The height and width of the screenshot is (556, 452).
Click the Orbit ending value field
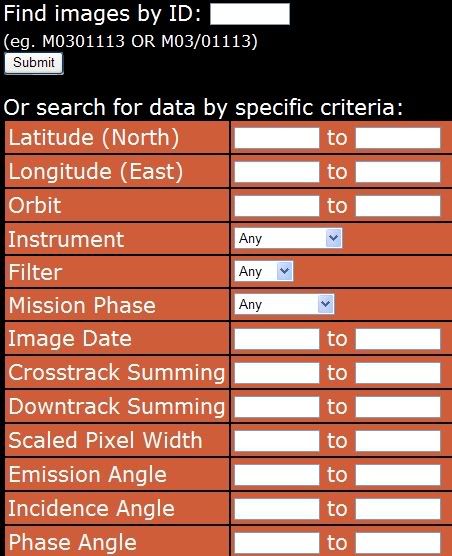(398, 206)
